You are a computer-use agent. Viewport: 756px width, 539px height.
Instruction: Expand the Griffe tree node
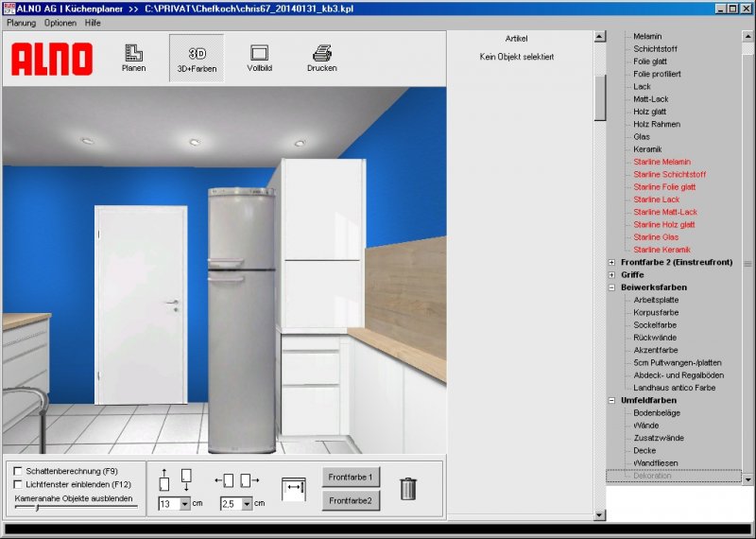point(612,275)
